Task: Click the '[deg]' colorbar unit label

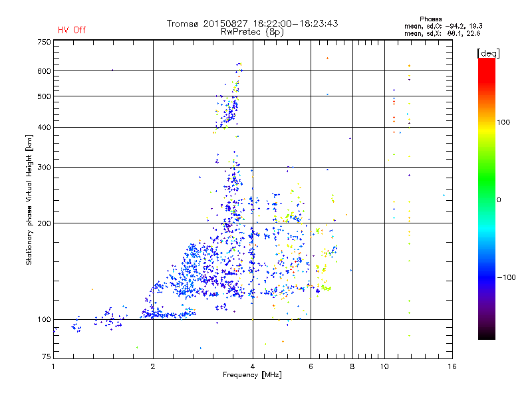Action: click(x=488, y=53)
